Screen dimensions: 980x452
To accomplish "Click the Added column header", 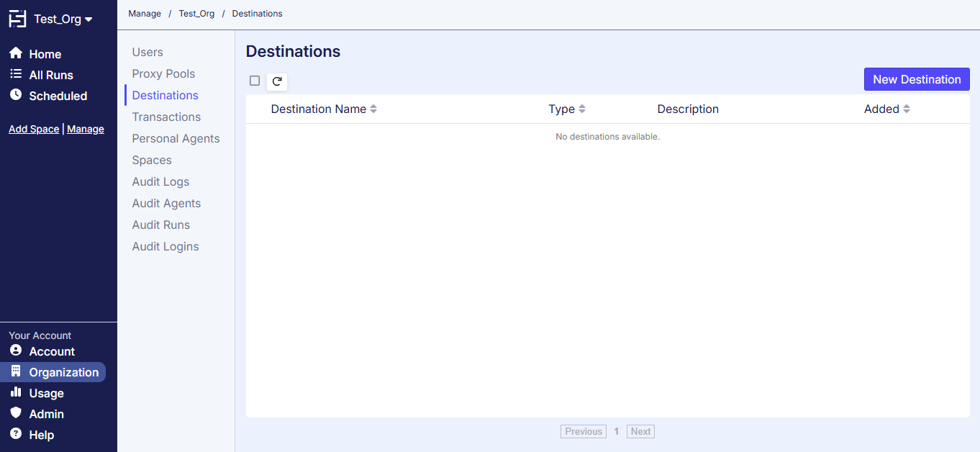I will click(x=881, y=109).
